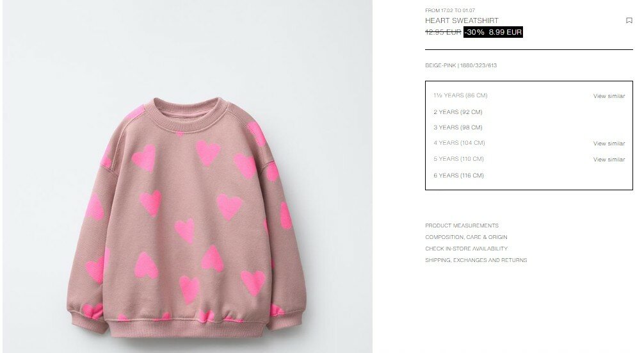Image resolution: width=644 pixels, height=353 pixels.
Task: View similar for 1½ years size
Action: tap(609, 96)
